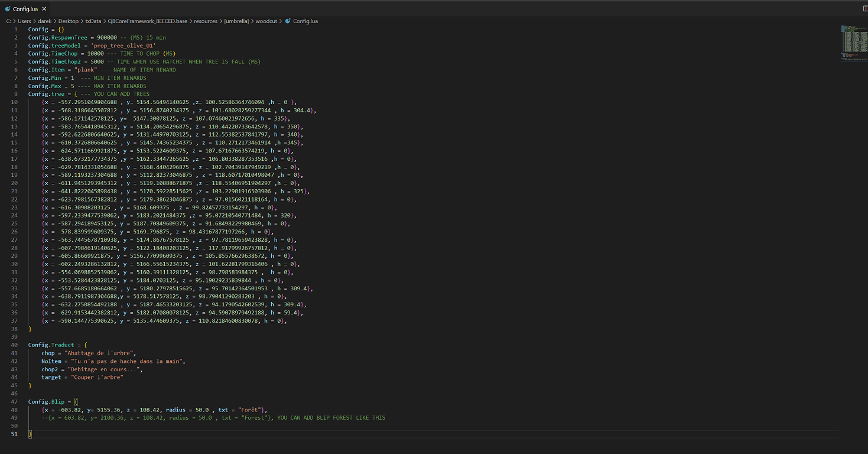
Task: Click the 'C:' drive breadcrumb
Action: coord(9,21)
